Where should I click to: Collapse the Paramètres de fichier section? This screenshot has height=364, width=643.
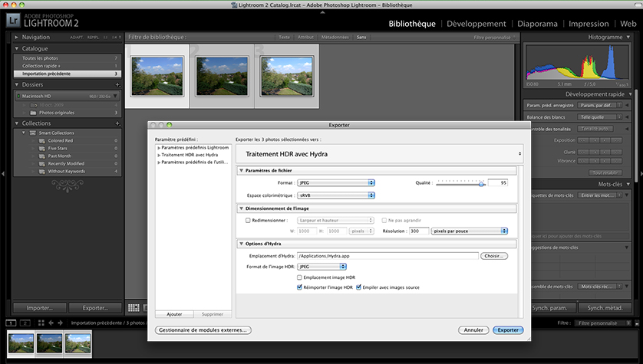(241, 170)
